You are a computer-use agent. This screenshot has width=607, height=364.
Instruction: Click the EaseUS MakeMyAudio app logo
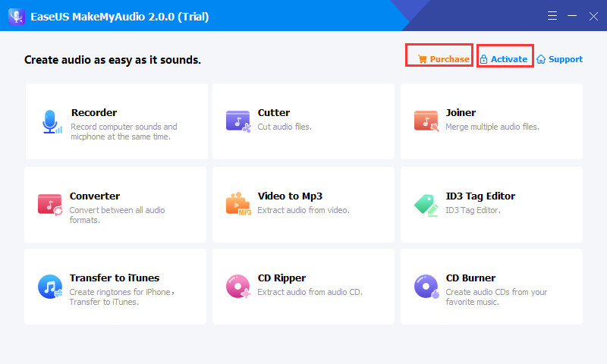pos(17,17)
